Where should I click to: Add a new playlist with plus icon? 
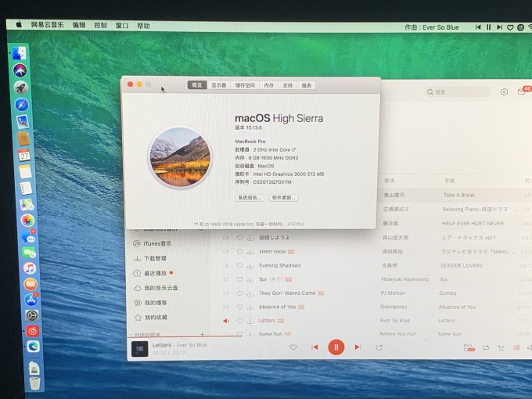(x=202, y=334)
